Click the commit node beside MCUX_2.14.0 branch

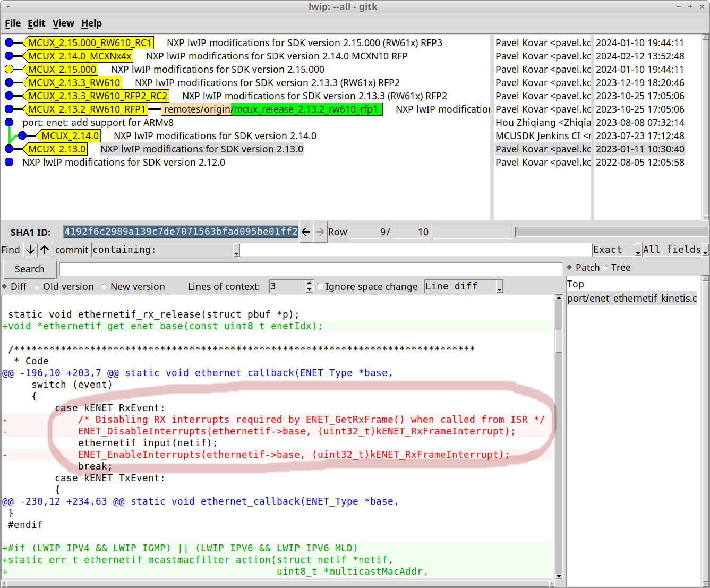pyautogui.click(x=21, y=135)
